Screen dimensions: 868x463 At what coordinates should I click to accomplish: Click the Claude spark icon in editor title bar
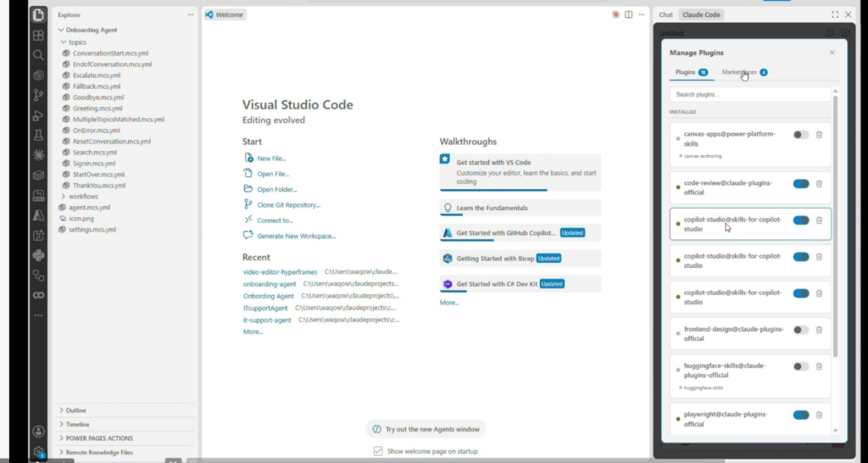[x=615, y=15]
